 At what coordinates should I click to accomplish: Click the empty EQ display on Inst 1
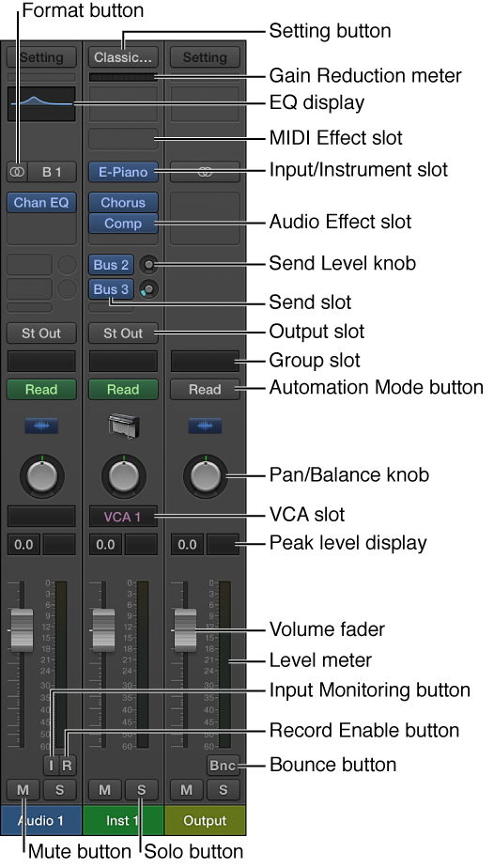coord(123,103)
